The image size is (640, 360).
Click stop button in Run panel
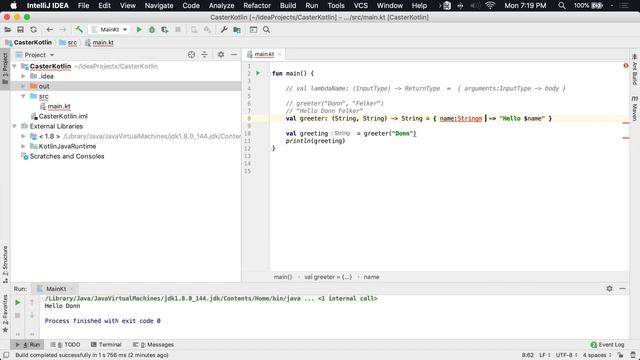tap(18, 315)
